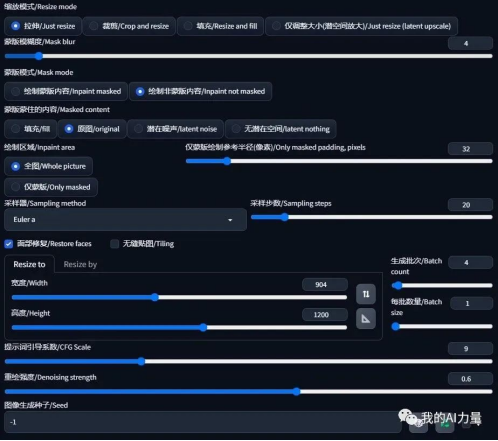The width and height of the screenshot is (498, 441).
Task: Switch to the Resize by tab
Action: 80,264
